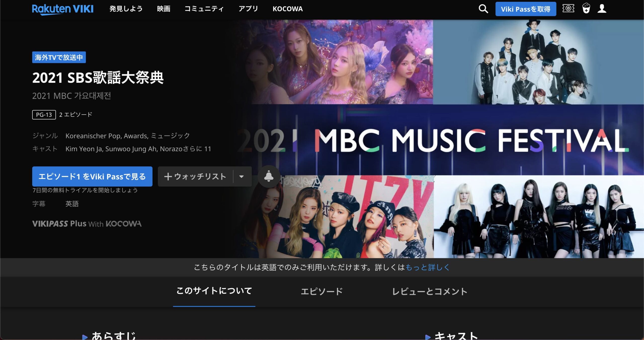
Task: Follow the もっと詳しく link
Action: pyautogui.click(x=427, y=267)
